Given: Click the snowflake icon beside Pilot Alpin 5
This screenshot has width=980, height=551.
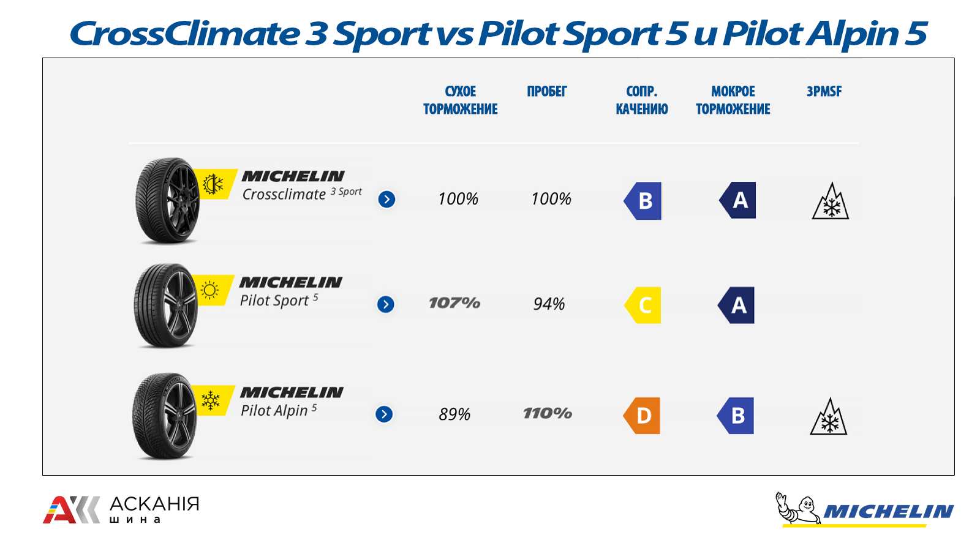Looking at the screenshot, I should coord(211,400).
